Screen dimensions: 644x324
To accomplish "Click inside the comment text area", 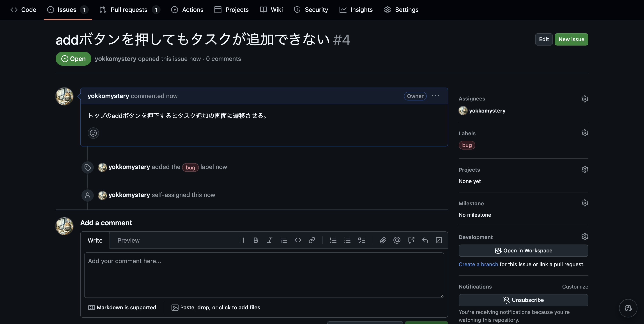I will [x=264, y=275].
